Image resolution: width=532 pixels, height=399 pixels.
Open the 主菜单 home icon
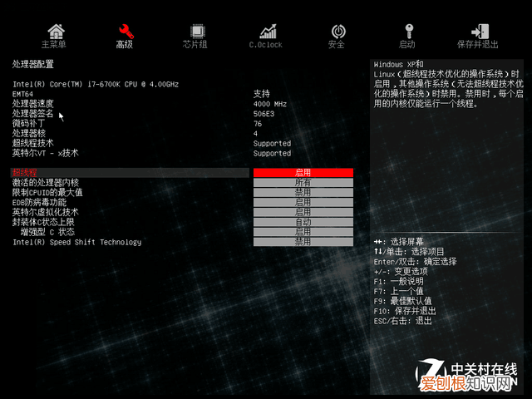click(x=55, y=31)
